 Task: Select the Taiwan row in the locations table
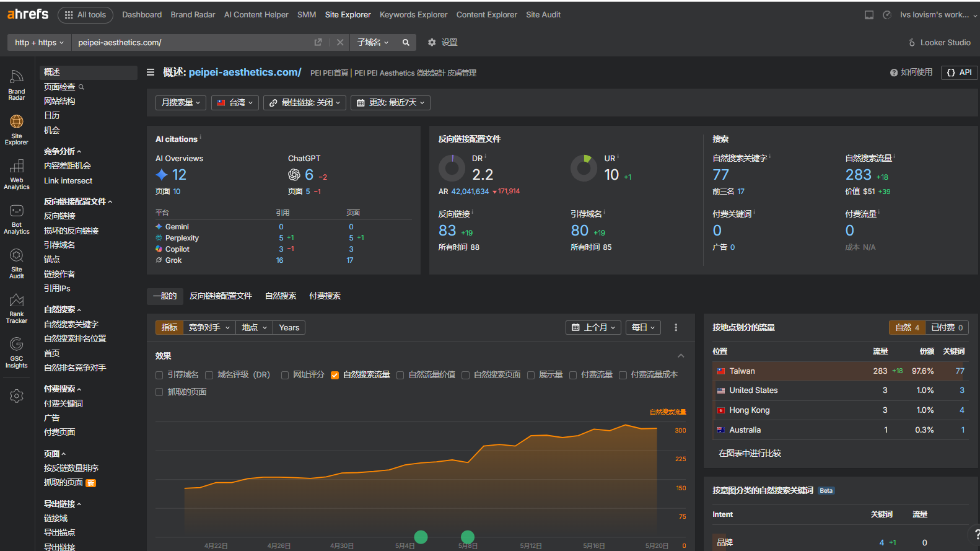pyautogui.click(x=841, y=371)
